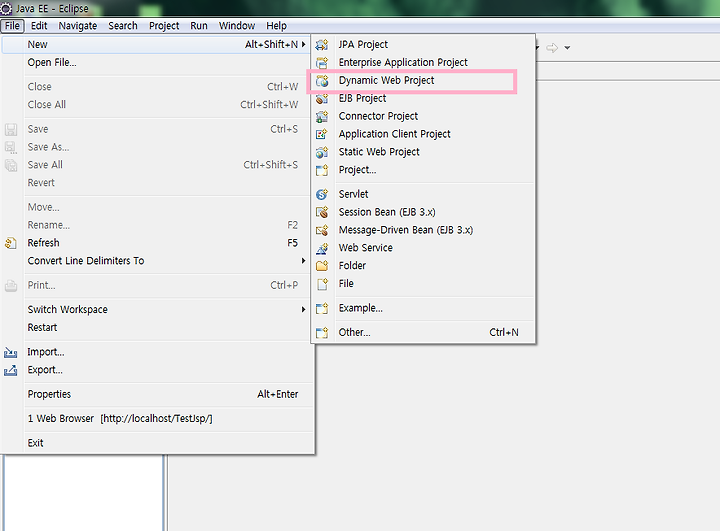Click the icon beside Example...

(322, 308)
